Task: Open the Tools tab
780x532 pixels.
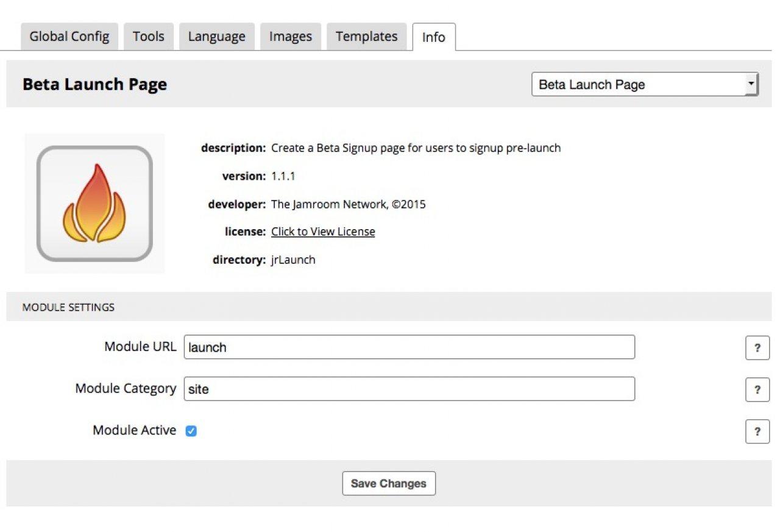Action: (x=149, y=37)
